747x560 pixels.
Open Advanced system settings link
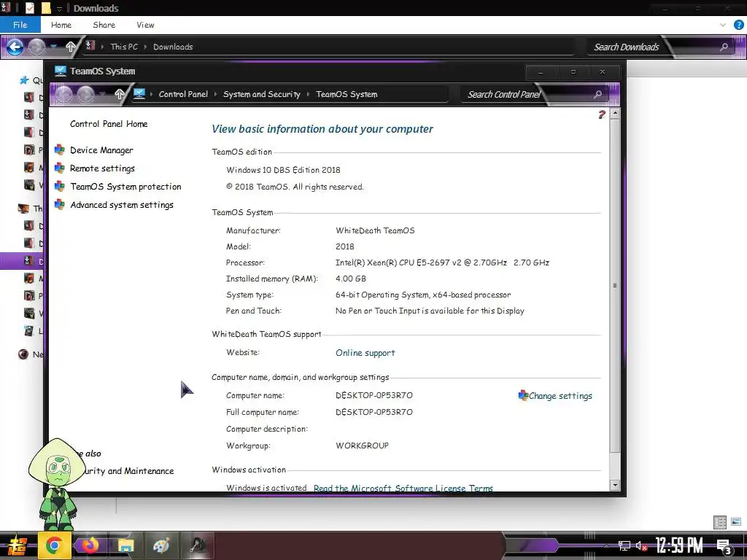tap(122, 205)
